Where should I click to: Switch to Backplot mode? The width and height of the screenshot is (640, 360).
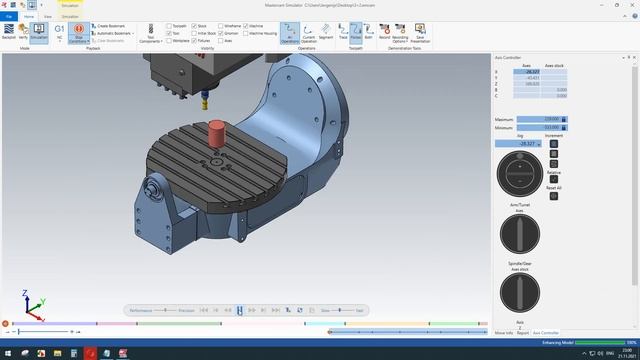tap(9, 32)
